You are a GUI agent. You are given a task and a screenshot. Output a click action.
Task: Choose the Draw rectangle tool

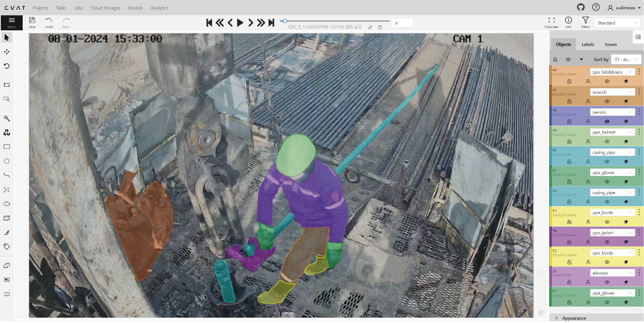pyautogui.click(x=7, y=147)
